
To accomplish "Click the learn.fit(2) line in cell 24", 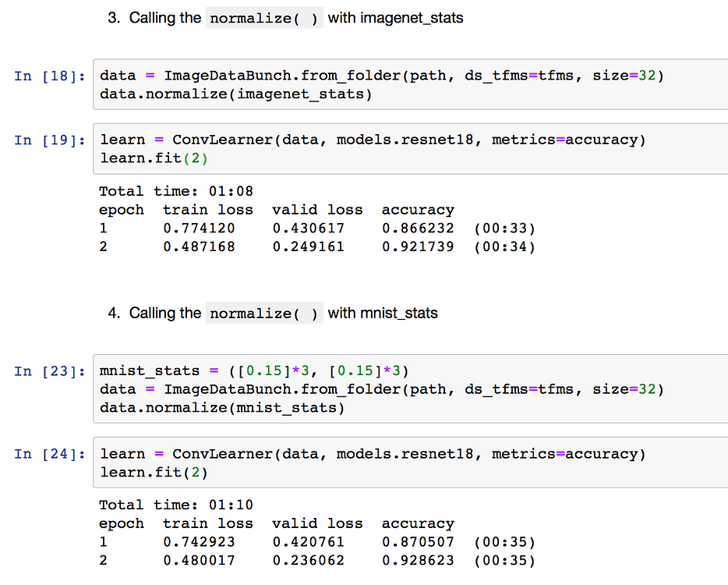I will point(154,473).
